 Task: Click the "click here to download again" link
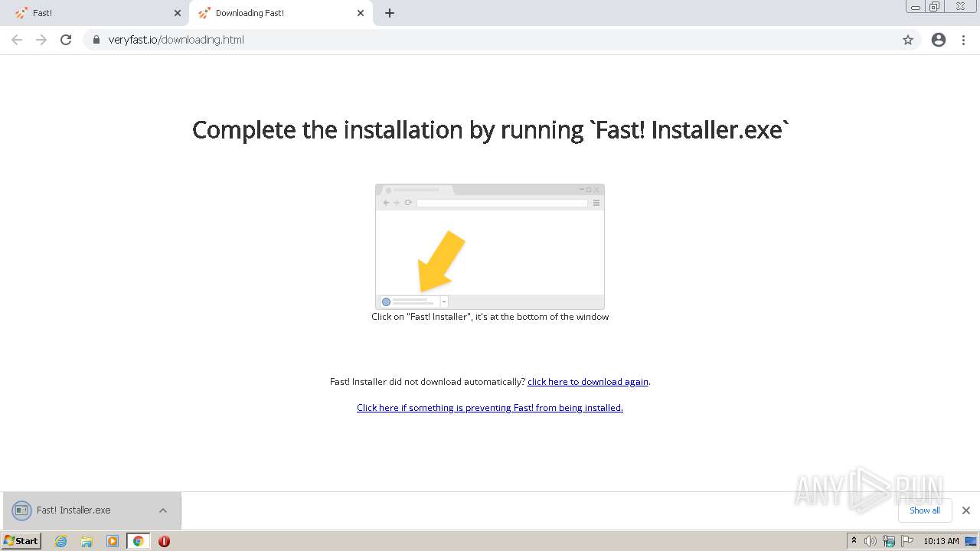click(588, 382)
